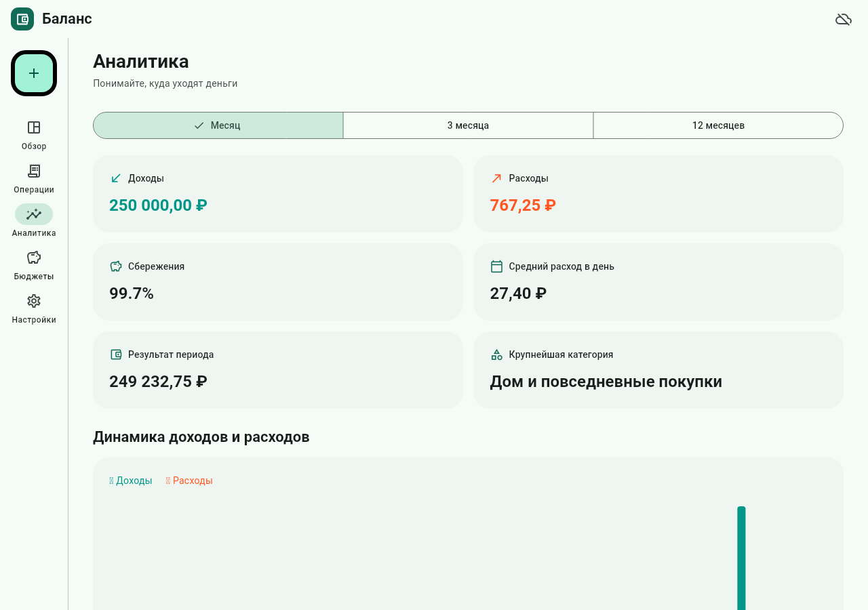Click the Аналитика page heading
This screenshot has height=610, width=868.
pos(141,62)
